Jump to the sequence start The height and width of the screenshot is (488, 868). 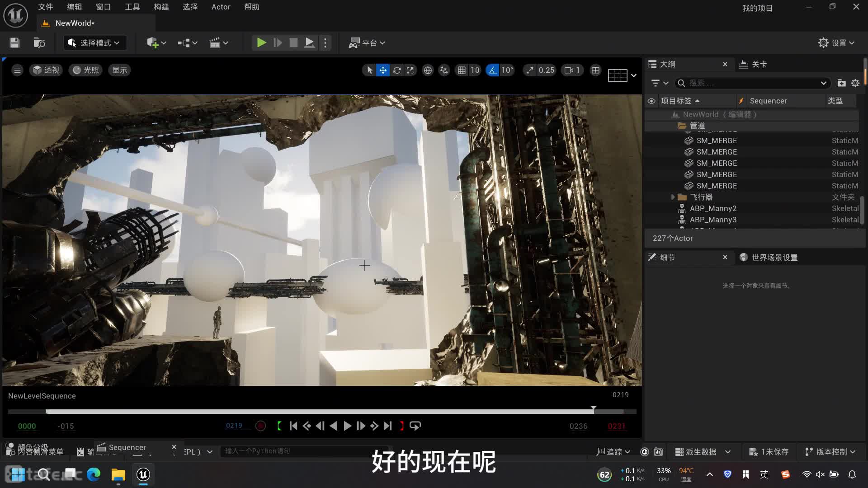(293, 426)
